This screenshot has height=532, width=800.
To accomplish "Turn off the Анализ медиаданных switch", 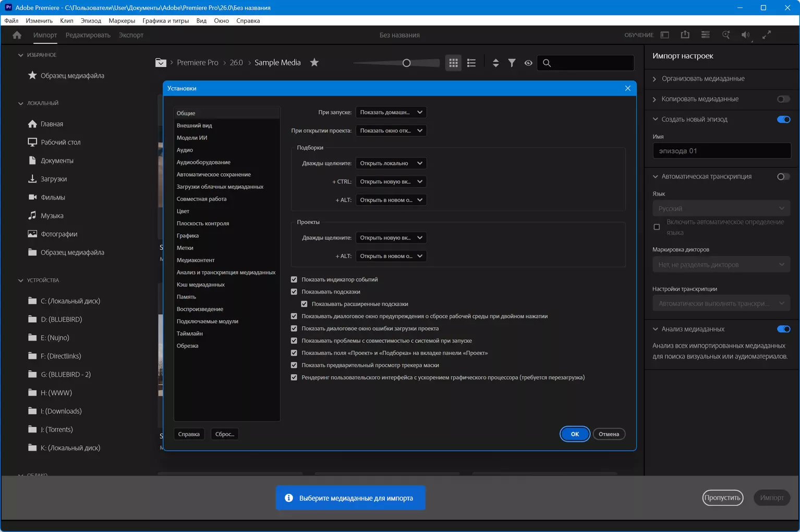I will point(783,329).
